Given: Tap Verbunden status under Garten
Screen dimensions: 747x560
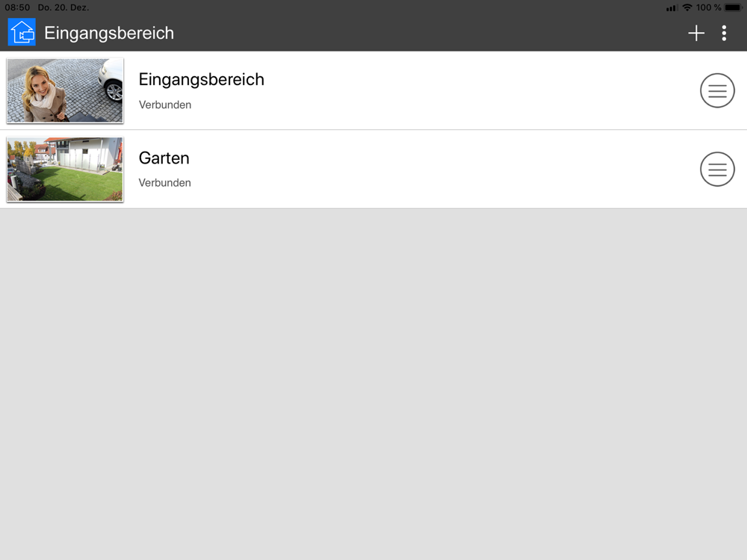Looking at the screenshot, I should point(165,183).
